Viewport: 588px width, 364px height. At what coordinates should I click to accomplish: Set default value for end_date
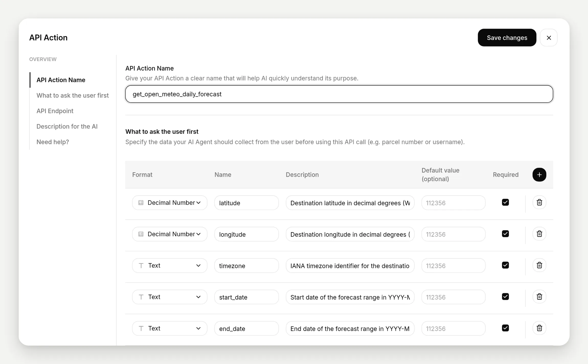(453, 328)
